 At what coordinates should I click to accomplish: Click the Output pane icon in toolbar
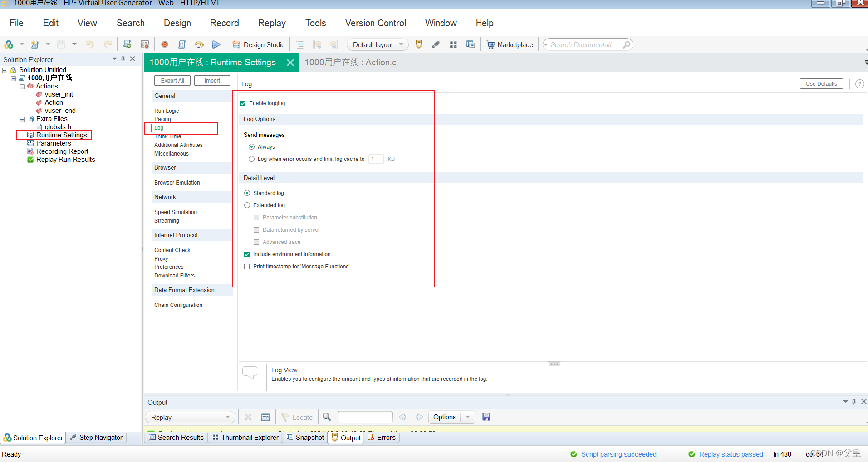point(419,44)
